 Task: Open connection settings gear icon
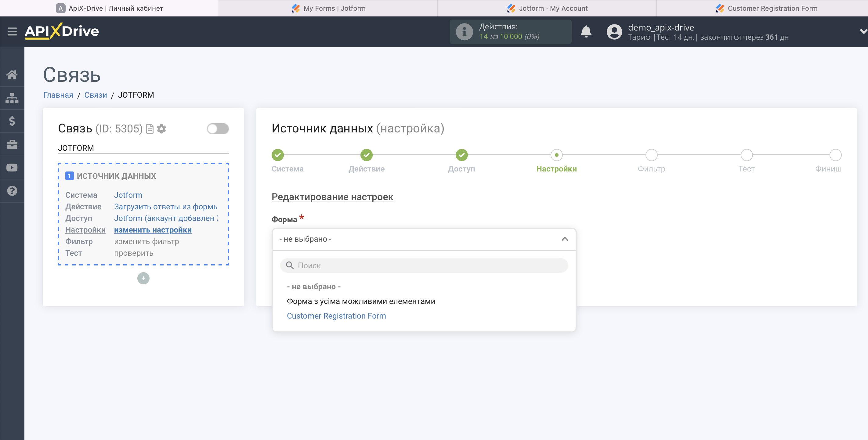click(x=162, y=129)
